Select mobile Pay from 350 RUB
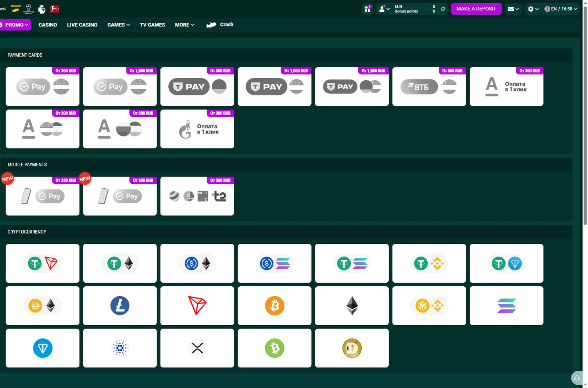 pyautogui.click(x=43, y=196)
